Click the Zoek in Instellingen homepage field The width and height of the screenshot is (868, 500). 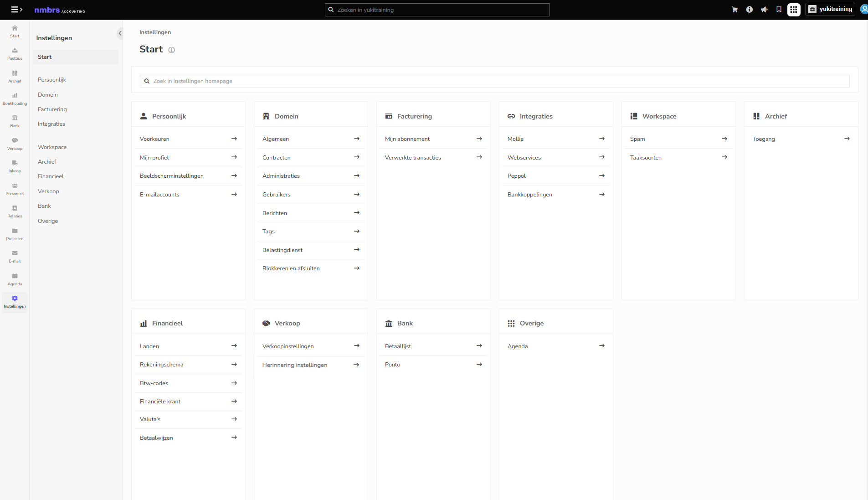click(x=494, y=81)
